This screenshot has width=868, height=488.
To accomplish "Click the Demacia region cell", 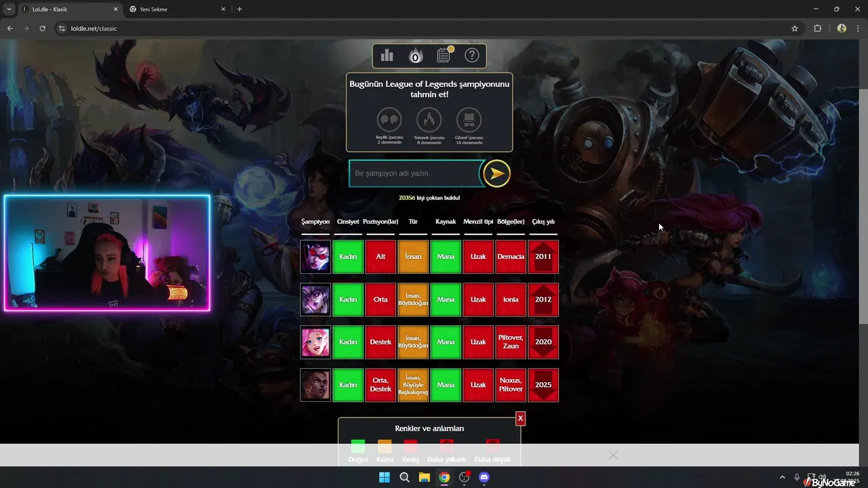I will pos(511,257).
